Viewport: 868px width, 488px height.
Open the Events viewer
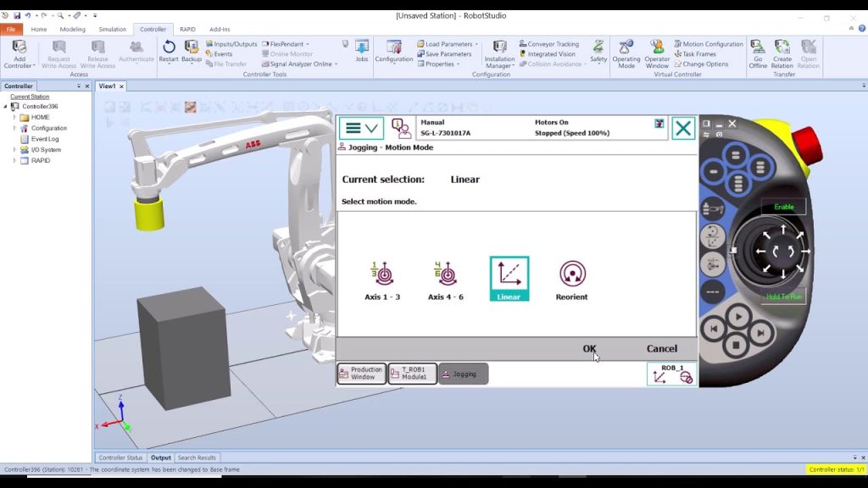[220, 53]
